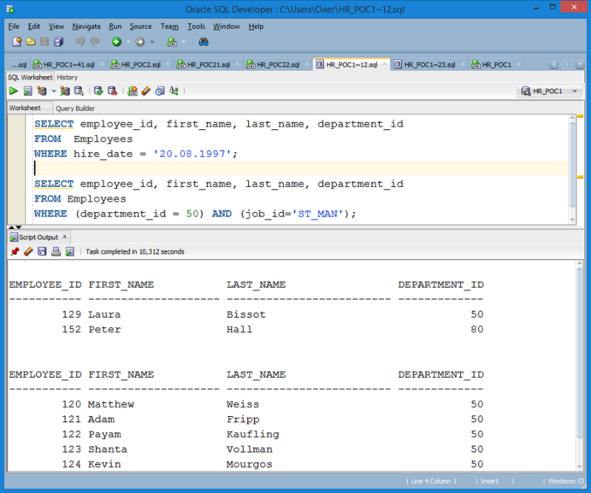
Task: Click the green Back navigation arrow
Action: 116,42
